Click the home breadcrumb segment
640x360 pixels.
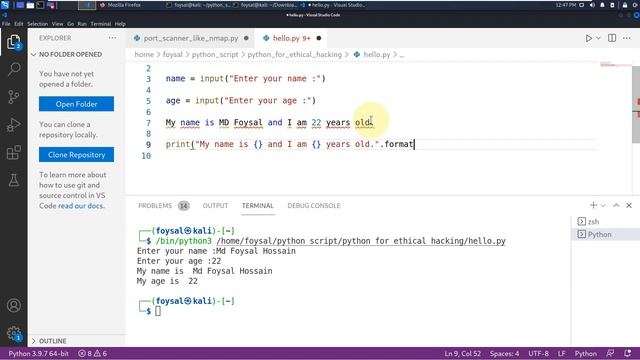coord(144,54)
